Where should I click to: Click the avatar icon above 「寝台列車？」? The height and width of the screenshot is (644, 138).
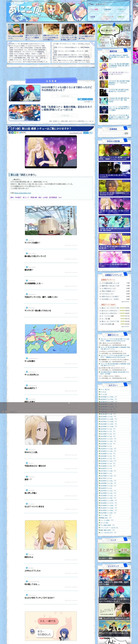coord(27,267)
